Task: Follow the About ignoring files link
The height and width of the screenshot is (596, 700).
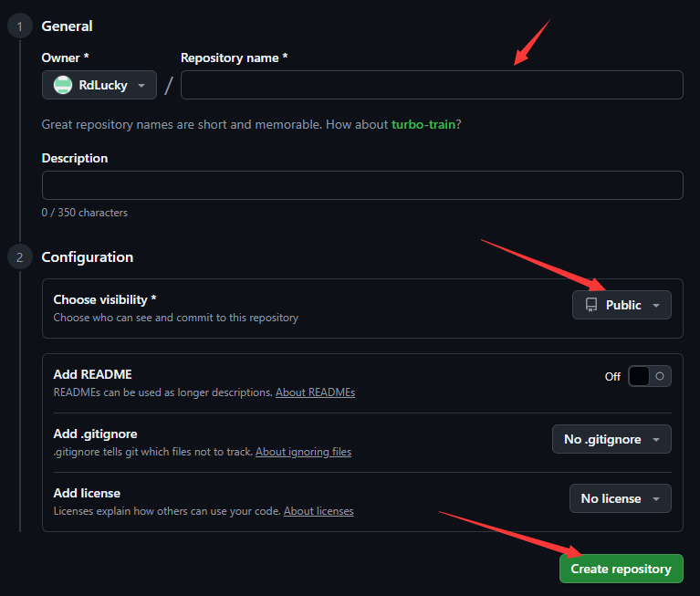Action: [x=303, y=452]
